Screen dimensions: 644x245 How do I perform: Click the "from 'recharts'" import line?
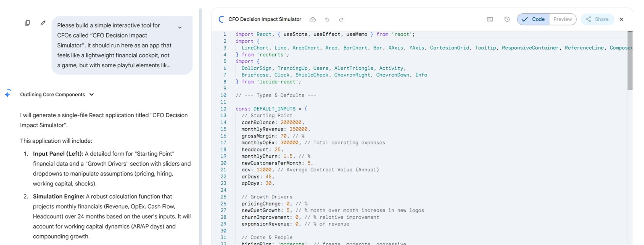click(x=262, y=55)
